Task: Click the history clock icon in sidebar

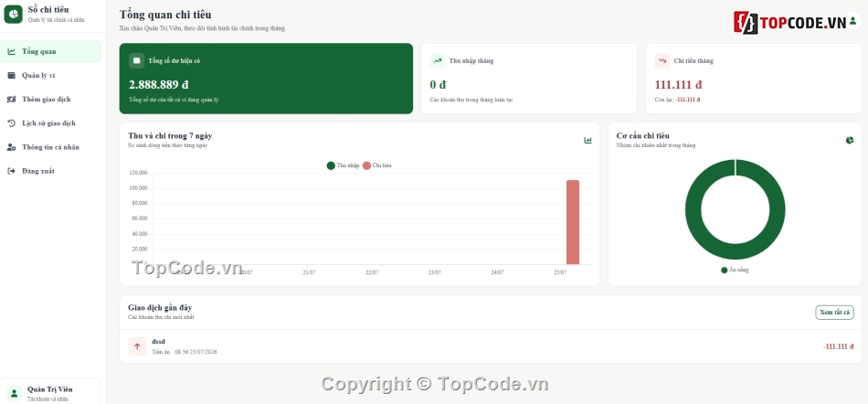Action: [11, 123]
